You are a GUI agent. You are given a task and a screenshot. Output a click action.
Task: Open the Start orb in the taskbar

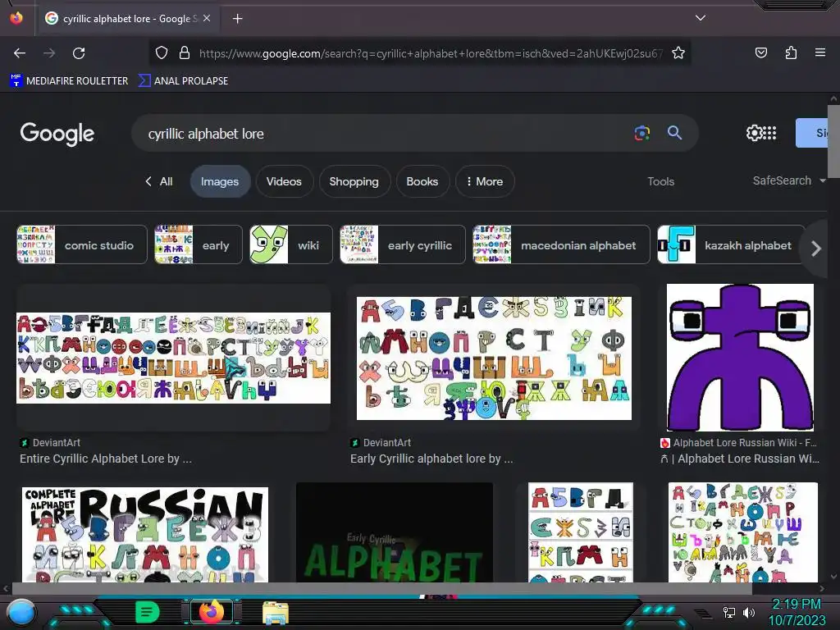[x=21, y=613]
